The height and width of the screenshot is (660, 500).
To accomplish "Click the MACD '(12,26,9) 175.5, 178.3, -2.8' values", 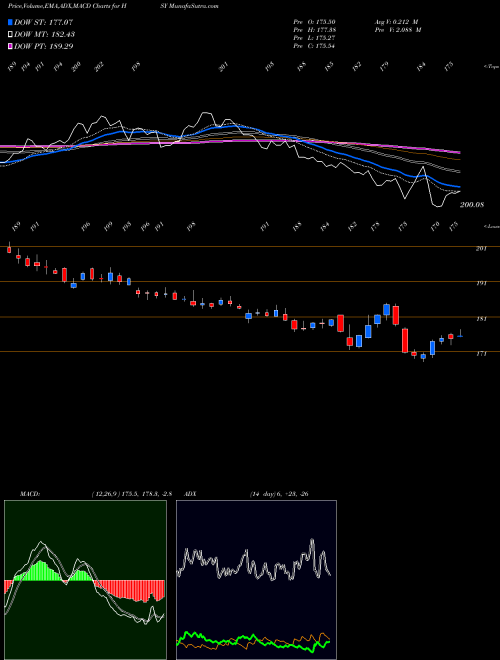I will pyautogui.click(x=131, y=494).
